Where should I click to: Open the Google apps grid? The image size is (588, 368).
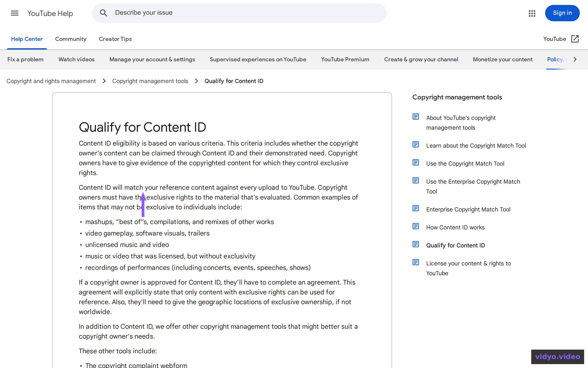(x=532, y=13)
